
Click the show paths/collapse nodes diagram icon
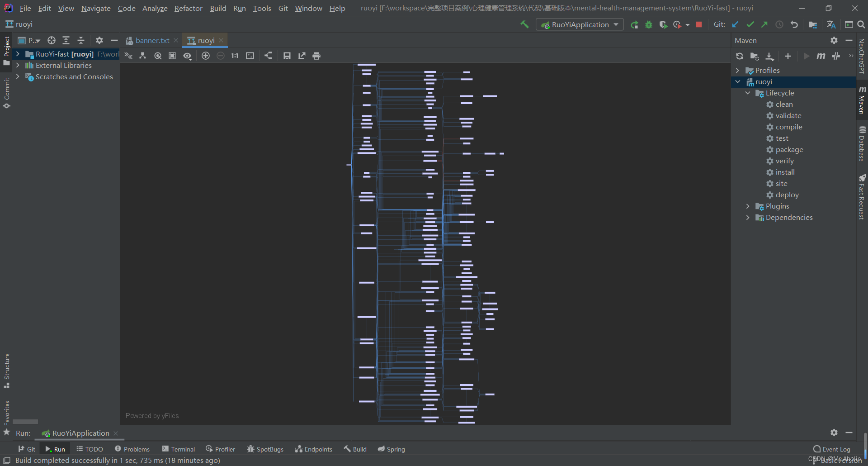pyautogui.click(x=128, y=56)
